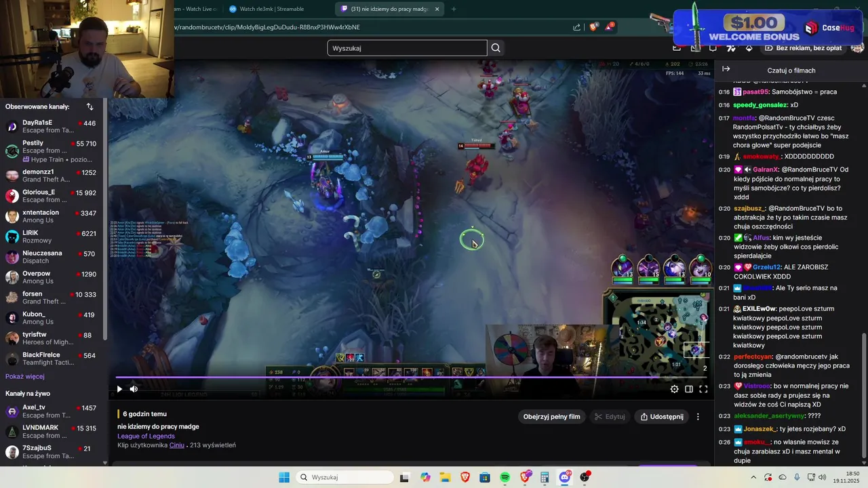Screen dimensions: 868x488
Task: Click the microphone tray icon
Action: pos(797,477)
